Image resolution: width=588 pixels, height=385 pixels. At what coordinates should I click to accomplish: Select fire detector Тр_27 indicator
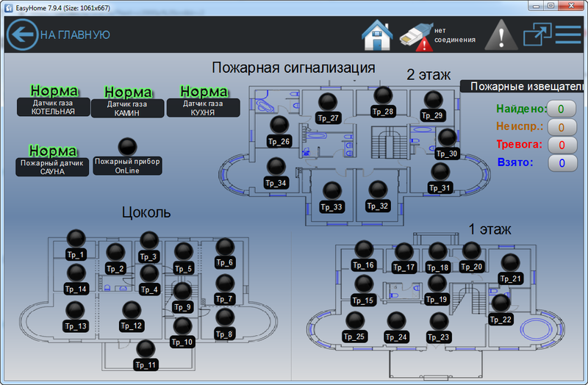tap(329, 103)
